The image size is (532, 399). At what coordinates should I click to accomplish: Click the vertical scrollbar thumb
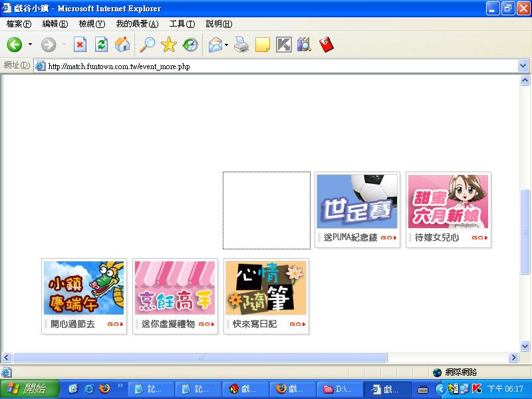(x=525, y=231)
